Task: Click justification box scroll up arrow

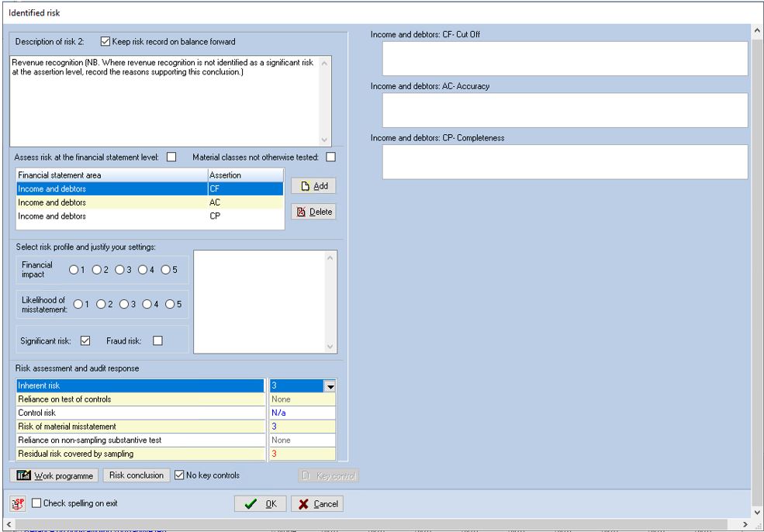Action: point(330,257)
